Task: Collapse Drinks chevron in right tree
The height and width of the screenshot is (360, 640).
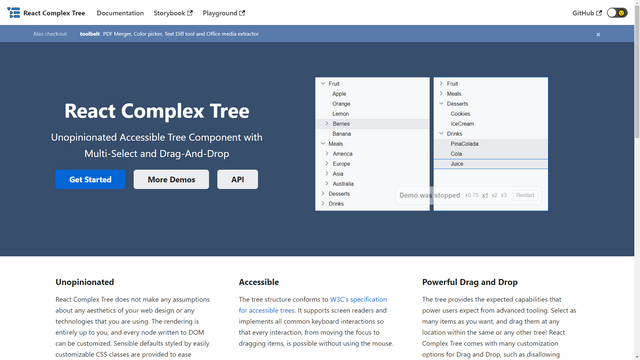Action: coord(441,133)
